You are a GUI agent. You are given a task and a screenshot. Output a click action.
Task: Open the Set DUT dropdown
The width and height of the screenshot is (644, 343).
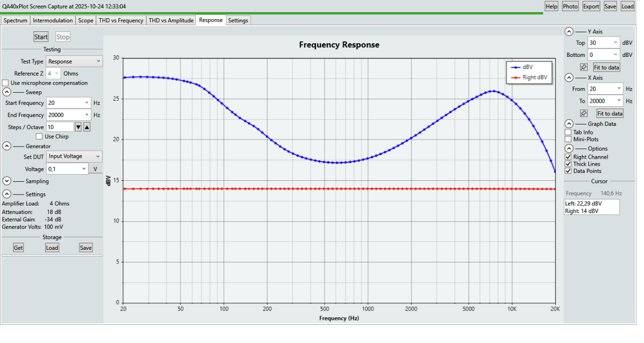click(74, 157)
